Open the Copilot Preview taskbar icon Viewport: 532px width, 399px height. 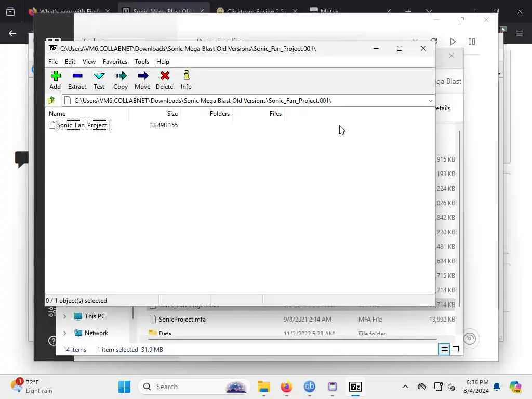click(515, 387)
